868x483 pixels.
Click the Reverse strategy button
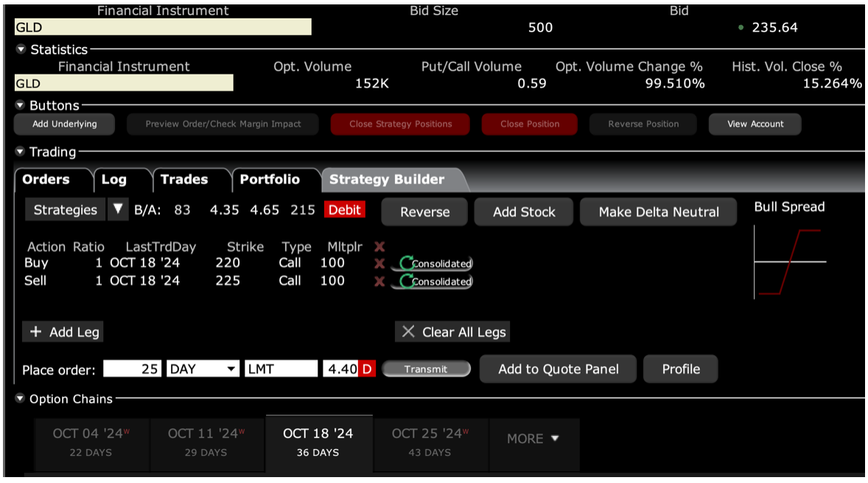click(424, 212)
